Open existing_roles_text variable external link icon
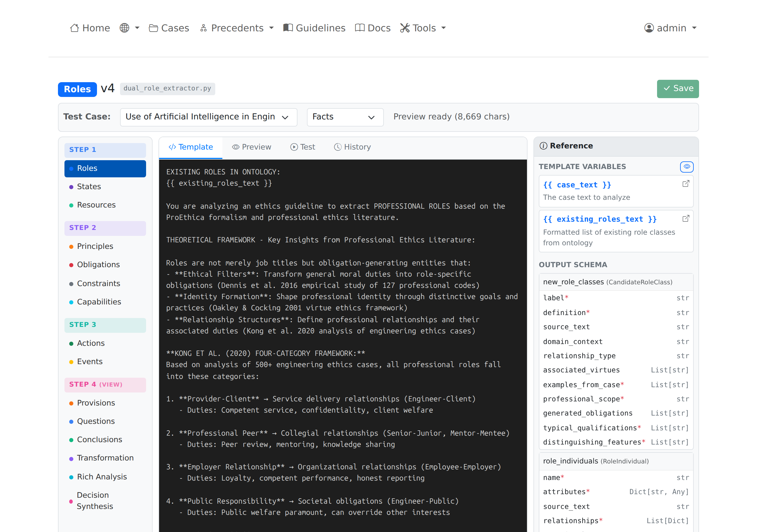Viewport: 757px width, 532px height. pos(685,218)
